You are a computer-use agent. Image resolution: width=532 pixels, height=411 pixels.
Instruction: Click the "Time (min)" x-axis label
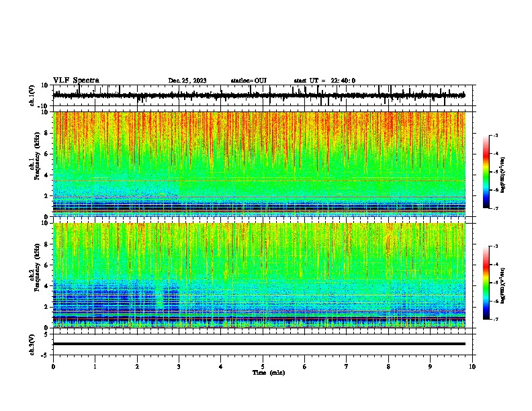(269, 373)
